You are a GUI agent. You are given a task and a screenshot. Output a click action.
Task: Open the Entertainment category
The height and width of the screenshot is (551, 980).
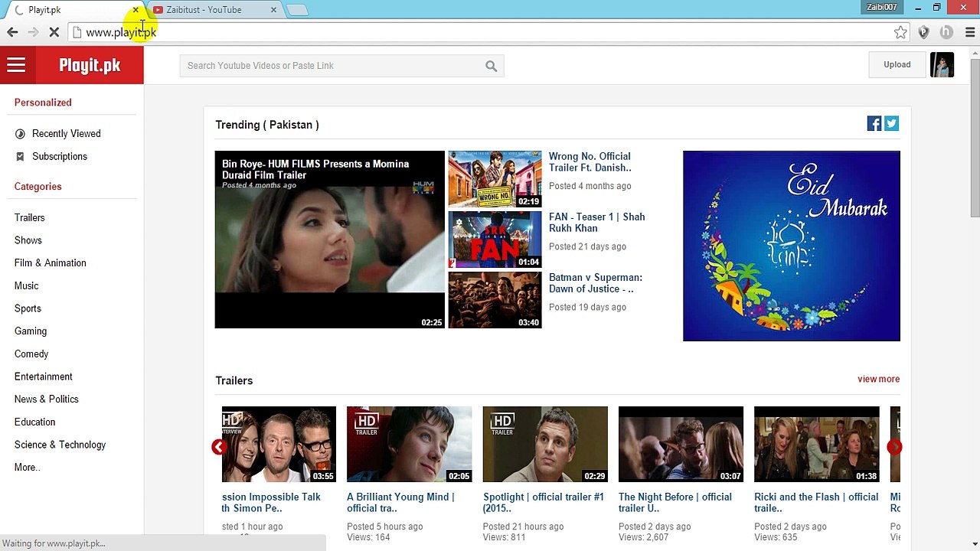[x=44, y=377]
